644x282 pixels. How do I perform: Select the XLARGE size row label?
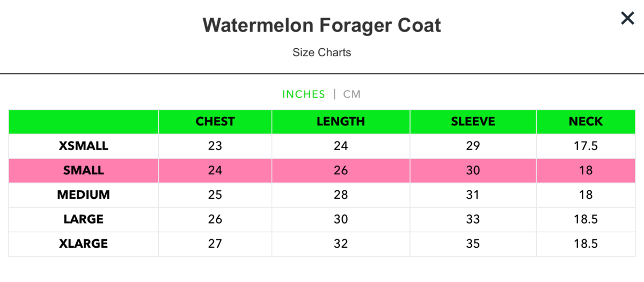pos(84,244)
